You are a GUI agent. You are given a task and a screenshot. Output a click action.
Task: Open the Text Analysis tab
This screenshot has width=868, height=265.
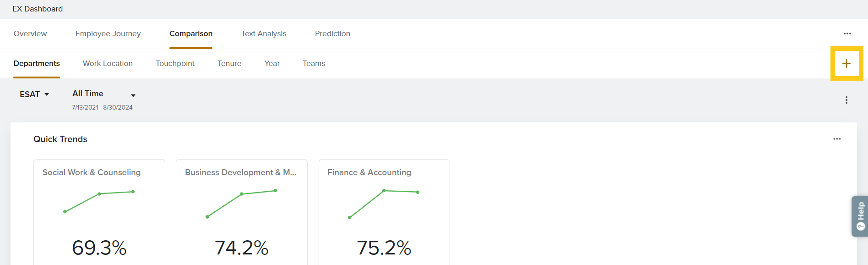tap(264, 33)
